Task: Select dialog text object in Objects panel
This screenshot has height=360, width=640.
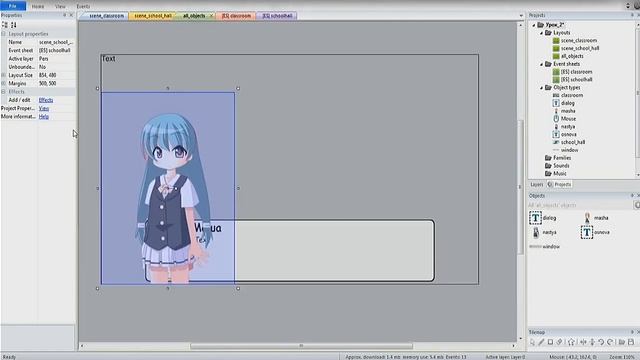Action: pyautogui.click(x=543, y=218)
